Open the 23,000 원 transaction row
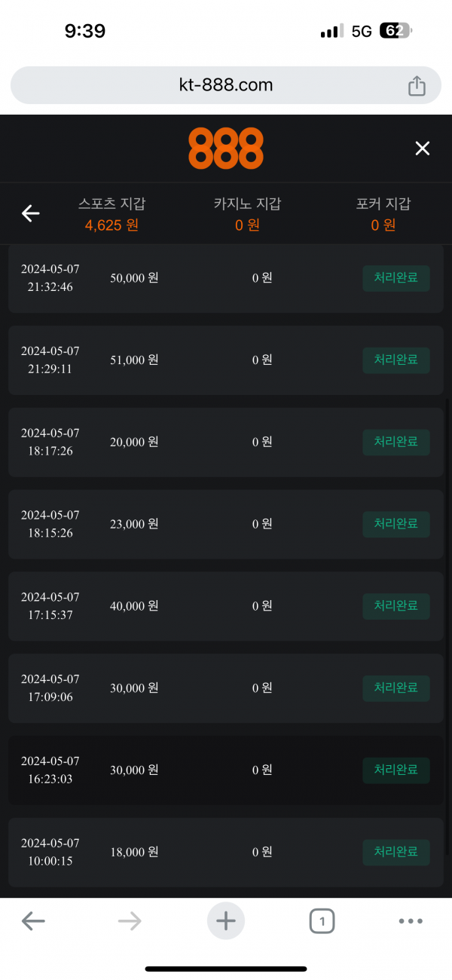The height and width of the screenshot is (980, 452). (x=226, y=524)
